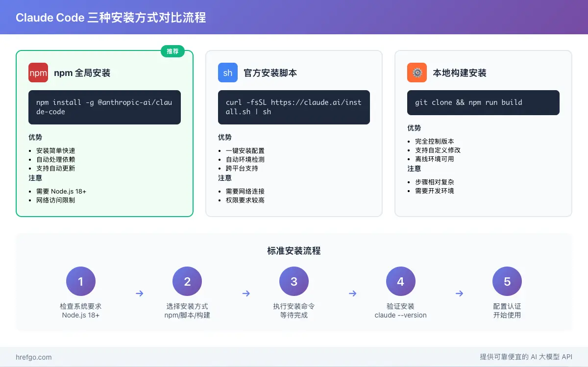Viewport: 588px width, 367px height.
Task: Click the 本地构建安装 card heading
Action: 460,73
